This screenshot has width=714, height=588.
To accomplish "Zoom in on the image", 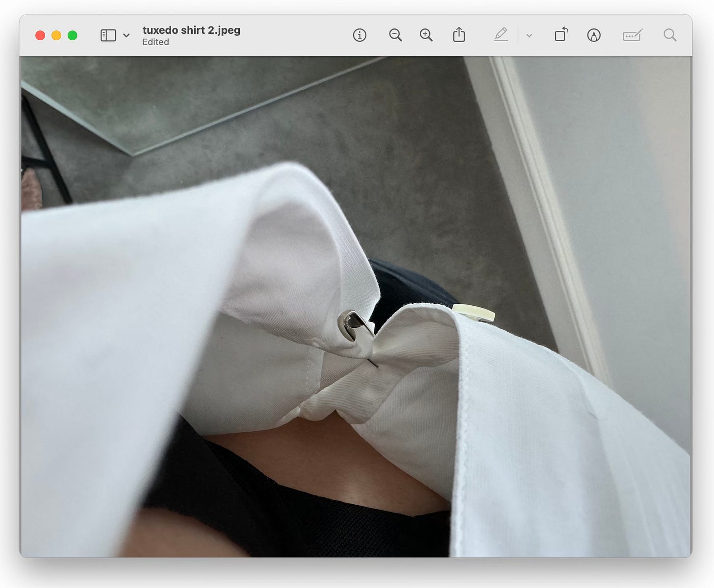I will coord(426,35).
